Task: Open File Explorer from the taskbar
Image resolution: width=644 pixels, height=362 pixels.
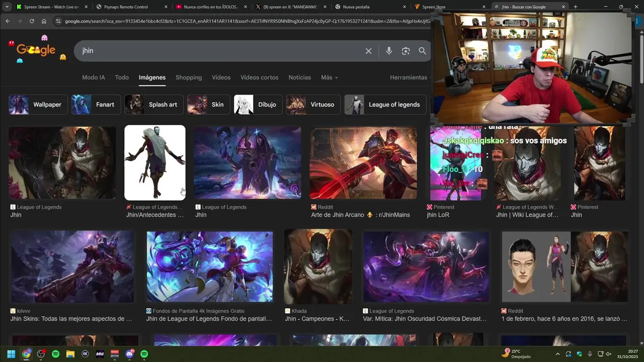Action: point(70,354)
